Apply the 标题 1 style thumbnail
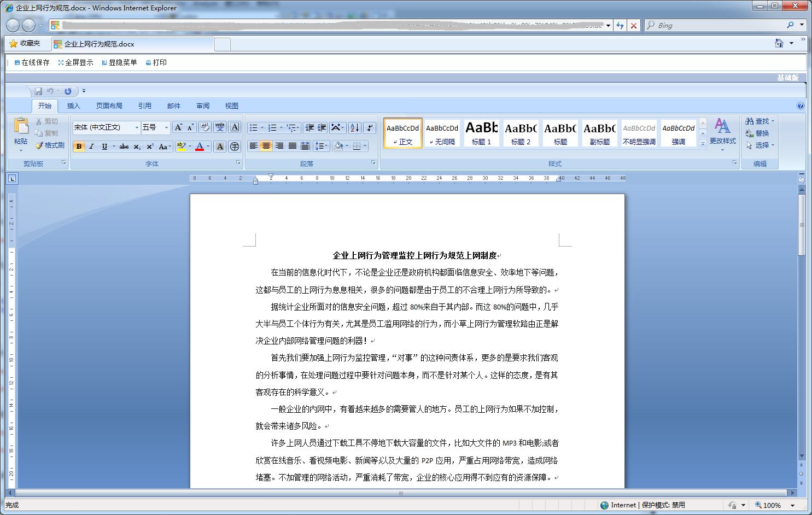The height and width of the screenshot is (515, 812). point(481,133)
